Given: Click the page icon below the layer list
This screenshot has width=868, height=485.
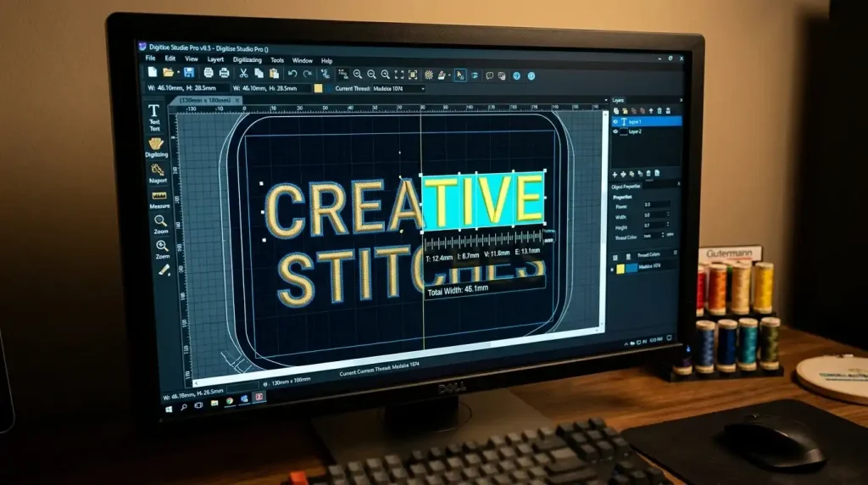Looking at the screenshot, I should click(x=657, y=173).
